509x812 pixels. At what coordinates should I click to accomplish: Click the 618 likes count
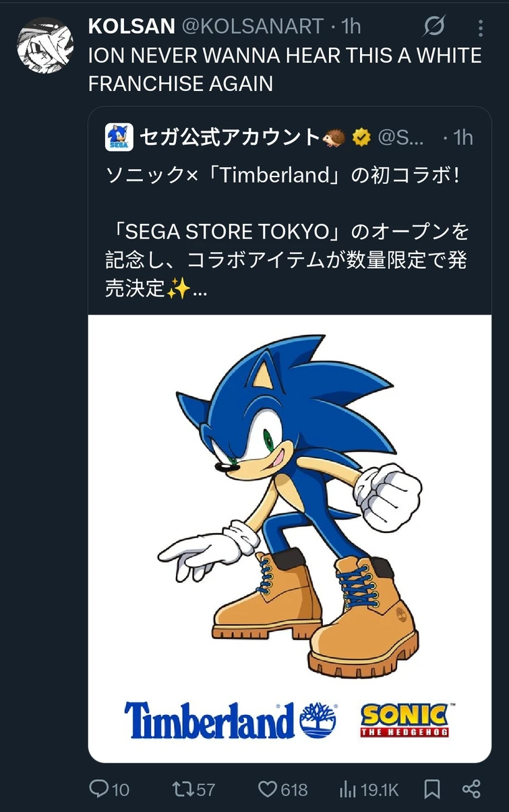294,788
